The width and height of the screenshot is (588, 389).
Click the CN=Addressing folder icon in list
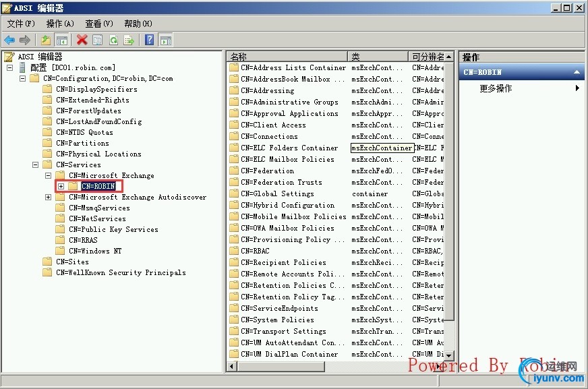pyautogui.click(x=234, y=90)
